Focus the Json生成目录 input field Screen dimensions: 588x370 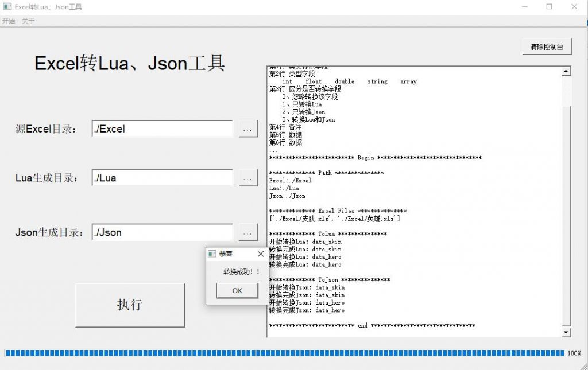point(162,232)
